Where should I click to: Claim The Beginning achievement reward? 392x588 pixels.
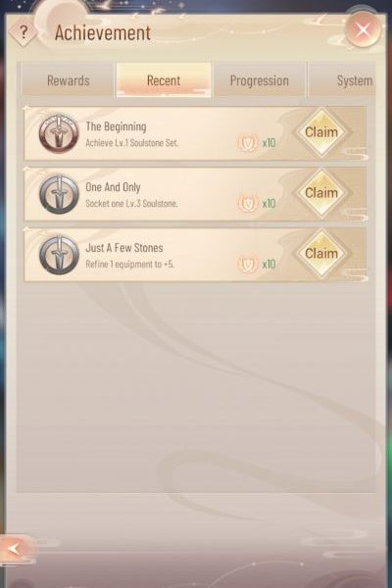click(x=321, y=132)
